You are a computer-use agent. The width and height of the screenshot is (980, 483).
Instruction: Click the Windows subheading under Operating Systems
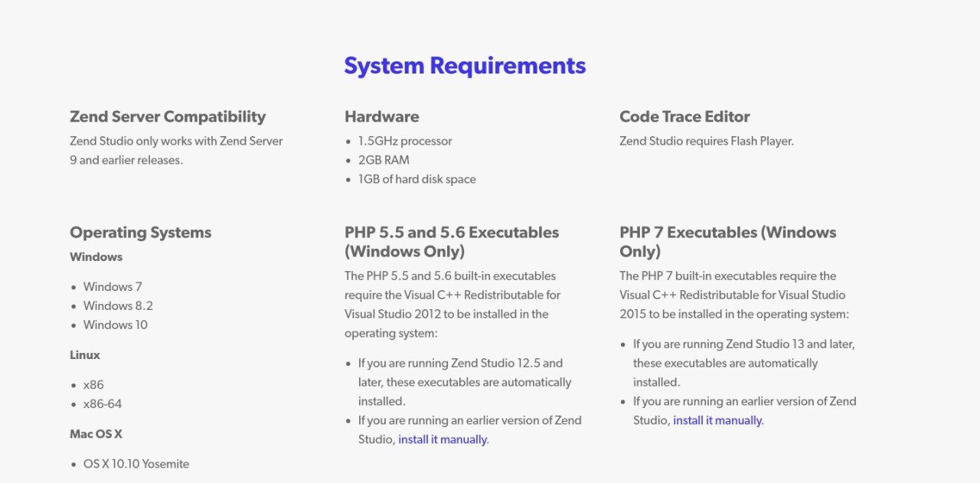(x=96, y=256)
